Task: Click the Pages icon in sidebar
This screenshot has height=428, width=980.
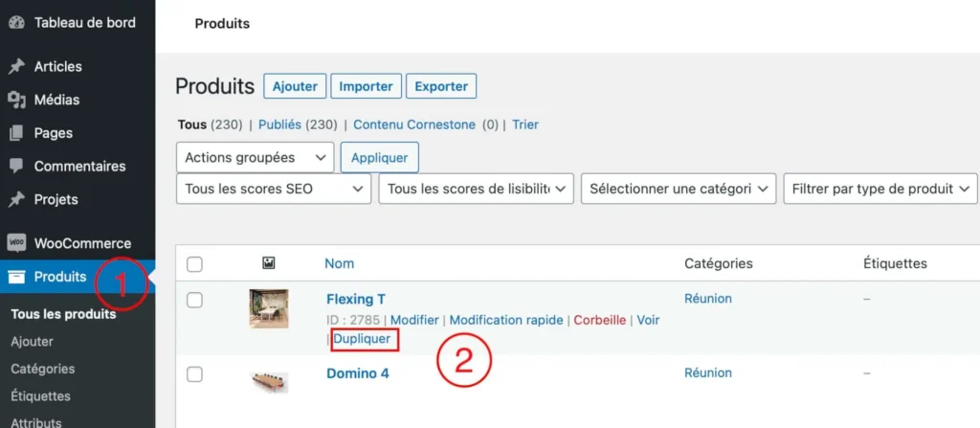Action: pos(17,133)
